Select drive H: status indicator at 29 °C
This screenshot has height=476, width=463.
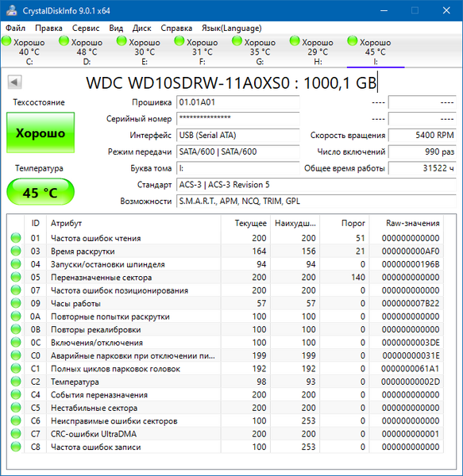(311, 51)
